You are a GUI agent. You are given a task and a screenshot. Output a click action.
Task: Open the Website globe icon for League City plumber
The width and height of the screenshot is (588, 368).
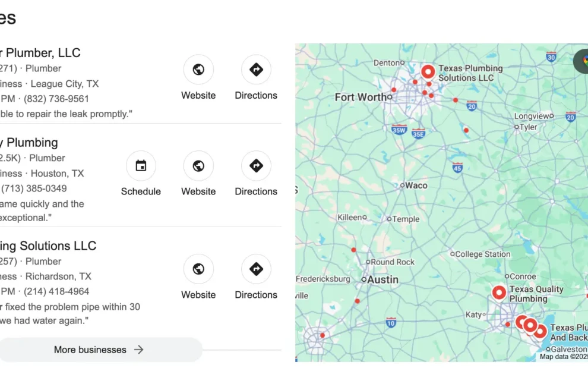[198, 70]
